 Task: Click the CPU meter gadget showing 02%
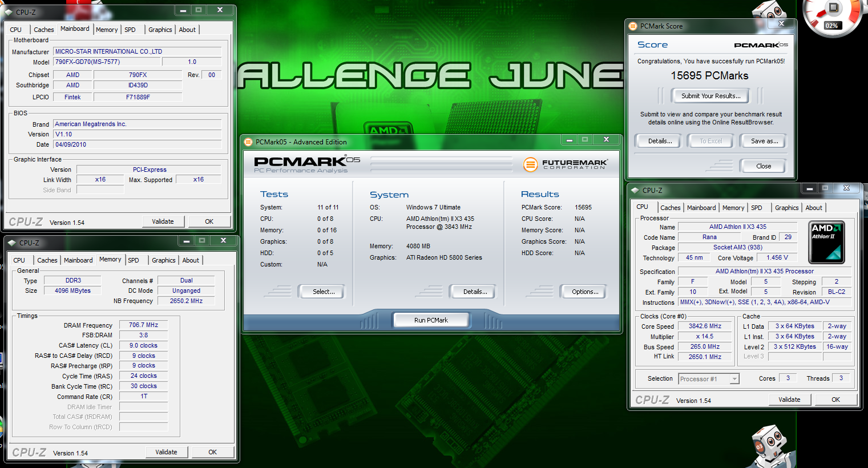[833, 17]
